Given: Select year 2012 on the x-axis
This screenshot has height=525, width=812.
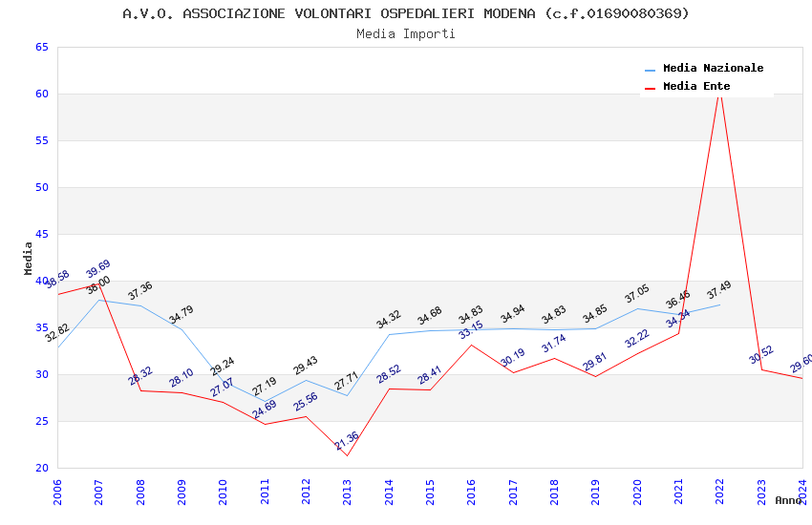Looking at the screenshot, I should [306, 492].
